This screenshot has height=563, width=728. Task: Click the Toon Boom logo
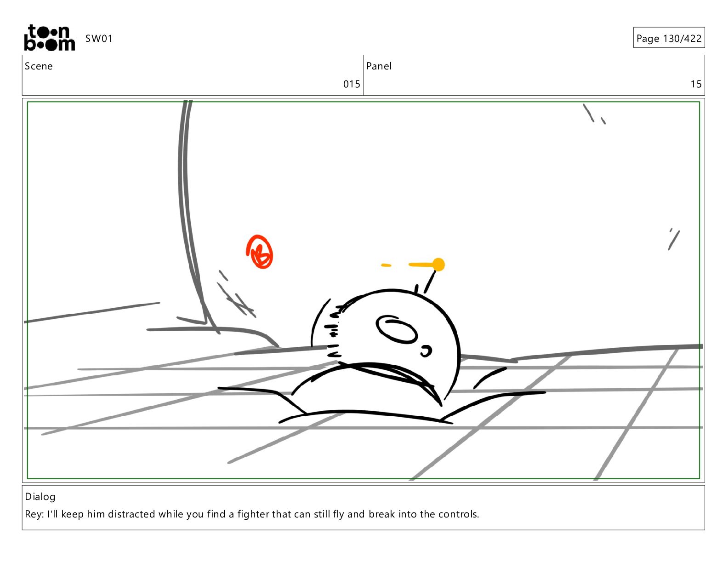pos(49,38)
